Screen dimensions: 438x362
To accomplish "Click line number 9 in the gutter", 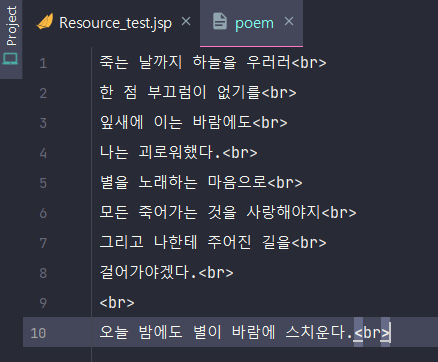I will [x=43, y=303].
